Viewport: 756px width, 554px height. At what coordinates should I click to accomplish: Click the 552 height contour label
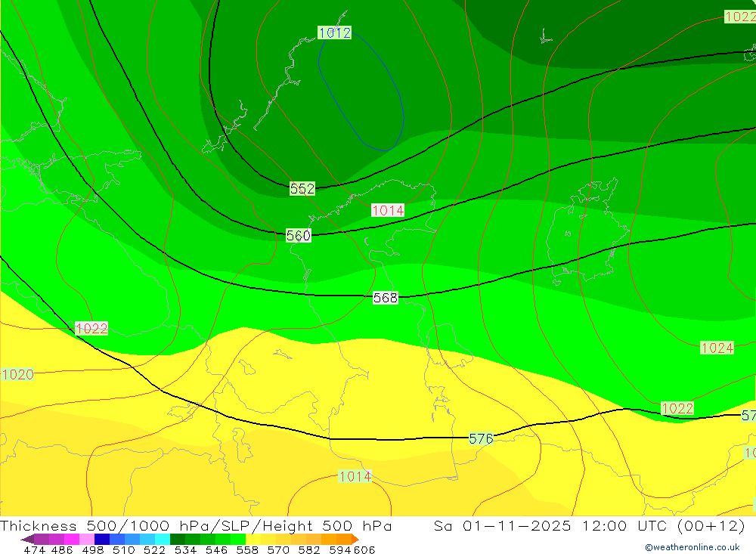click(302, 188)
